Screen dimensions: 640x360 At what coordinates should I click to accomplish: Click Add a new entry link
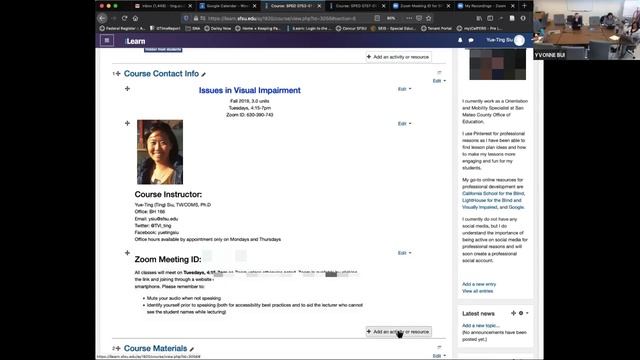coord(479,284)
